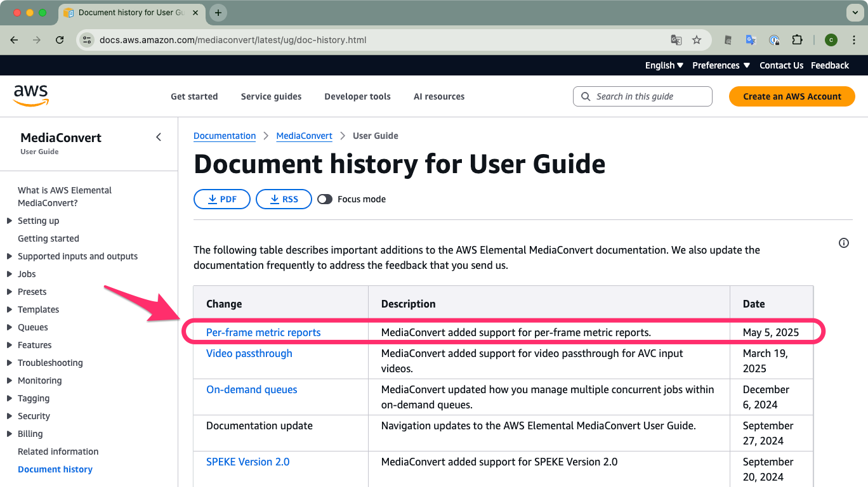The image size is (868, 487).
Task: Click the Change column header
Action: pyautogui.click(x=281, y=304)
